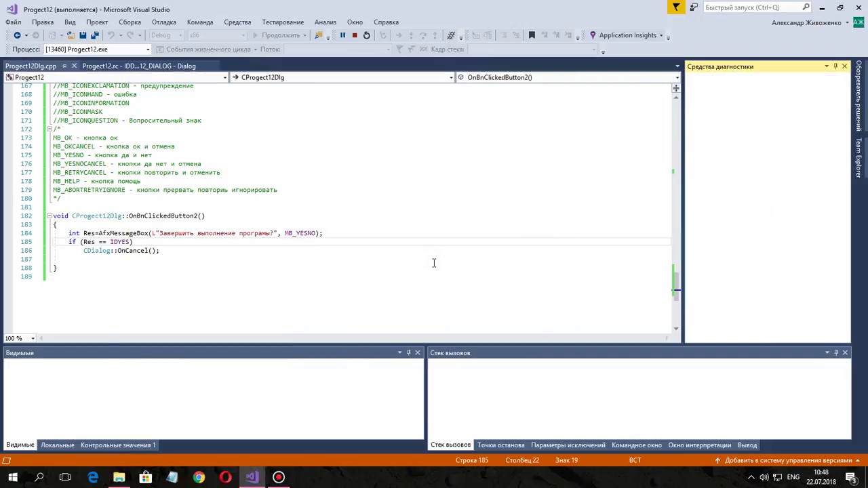Open Windows Start menu
The image size is (868, 488).
point(13,477)
